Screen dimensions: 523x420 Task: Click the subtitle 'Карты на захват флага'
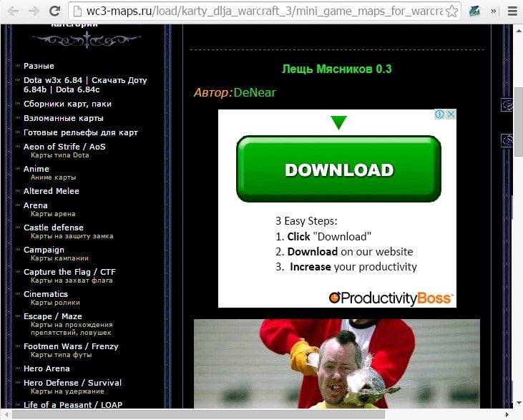pos(72,280)
